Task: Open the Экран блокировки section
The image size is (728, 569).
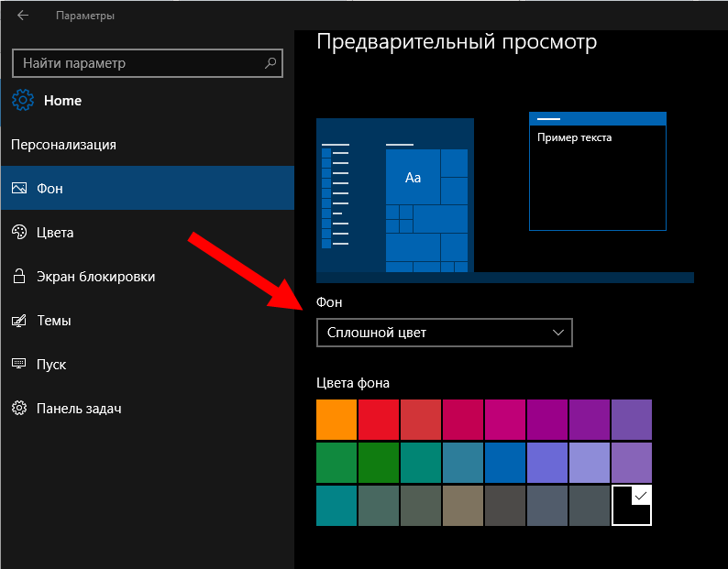Action: coord(148,276)
